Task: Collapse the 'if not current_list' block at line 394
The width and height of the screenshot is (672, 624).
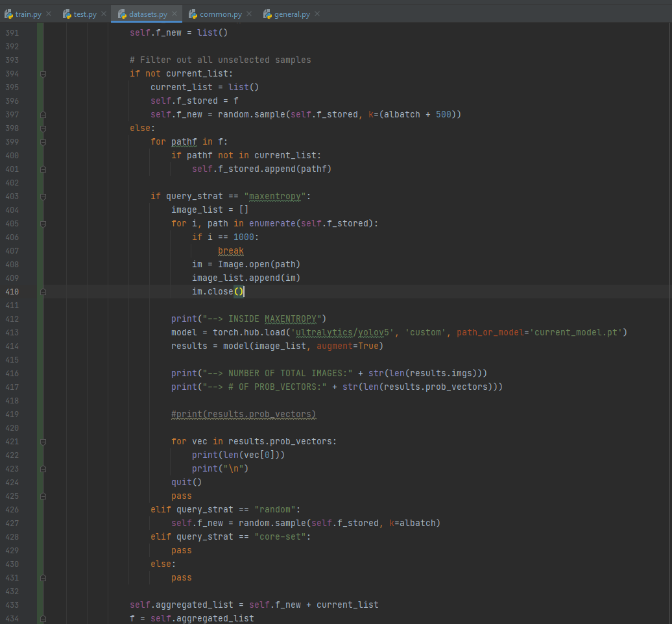Action: click(43, 74)
